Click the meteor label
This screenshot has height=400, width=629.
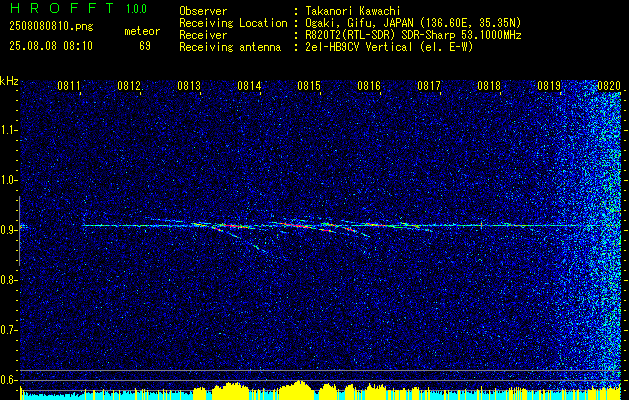(142, 32)
